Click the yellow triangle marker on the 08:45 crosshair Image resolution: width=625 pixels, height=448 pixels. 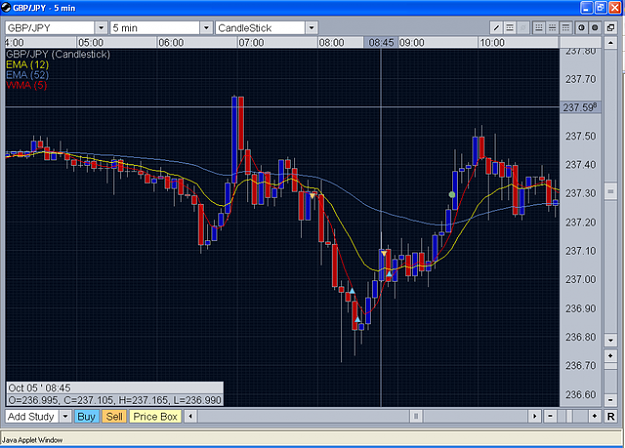(384, 253)
